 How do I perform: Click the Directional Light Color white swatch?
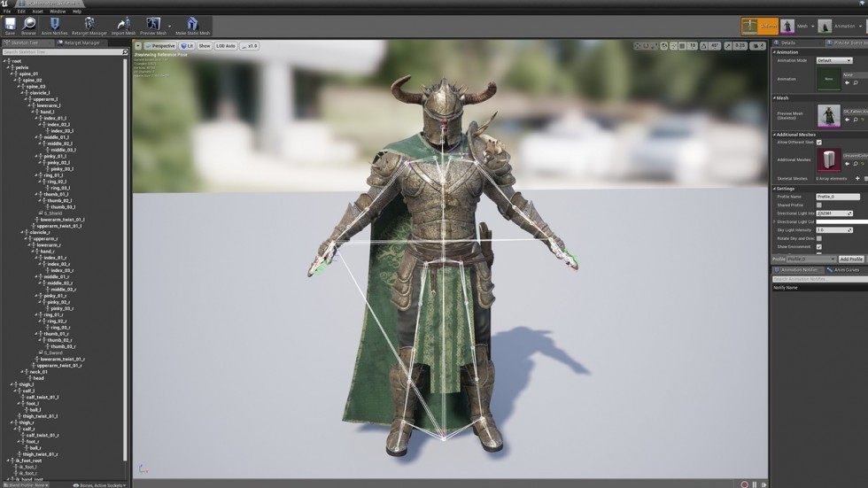click(x=842, y=222)
